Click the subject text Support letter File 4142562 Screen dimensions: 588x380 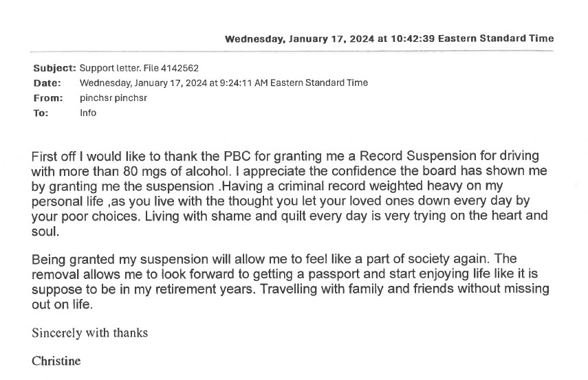tap(139, 68)
